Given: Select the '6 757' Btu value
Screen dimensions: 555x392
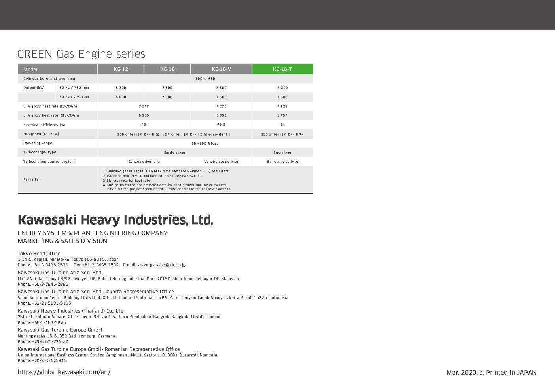Looking at the screenshot, I should [x=282, y=115].
